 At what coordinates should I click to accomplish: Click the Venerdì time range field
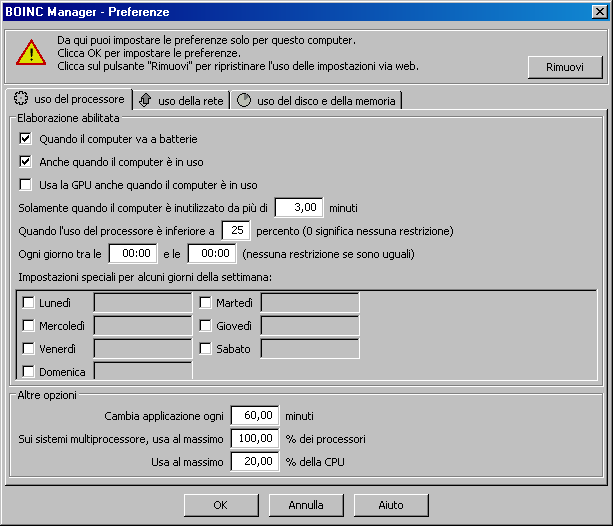coord(143,348)
